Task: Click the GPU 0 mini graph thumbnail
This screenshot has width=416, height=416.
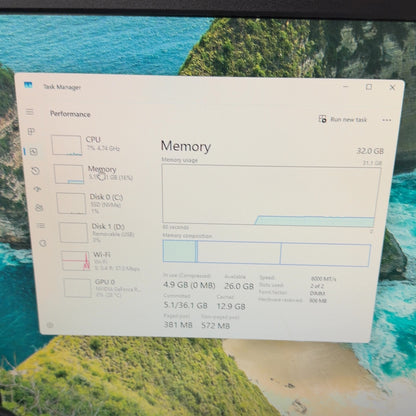Action: coord(77,288)
